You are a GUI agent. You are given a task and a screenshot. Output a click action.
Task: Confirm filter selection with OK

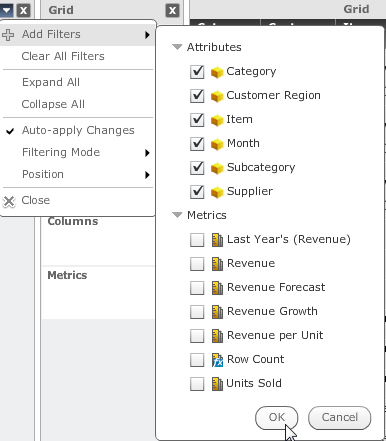[277, 418]
